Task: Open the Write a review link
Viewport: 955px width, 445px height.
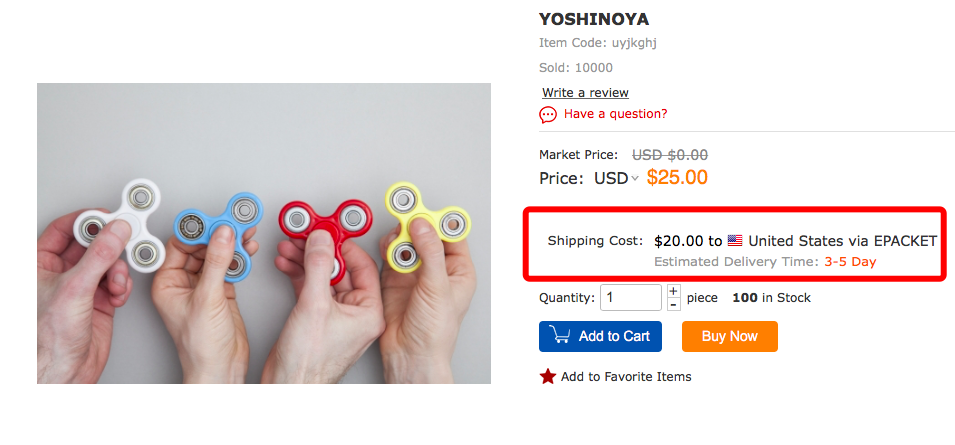Action: pos(585,93)
